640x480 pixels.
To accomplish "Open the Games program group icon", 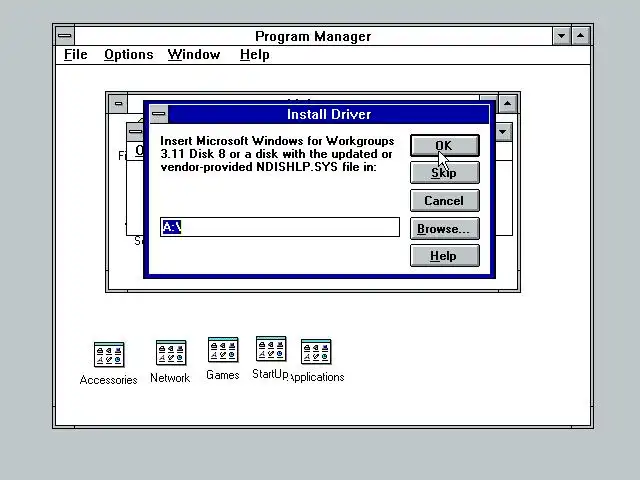I will coord(223,350).
